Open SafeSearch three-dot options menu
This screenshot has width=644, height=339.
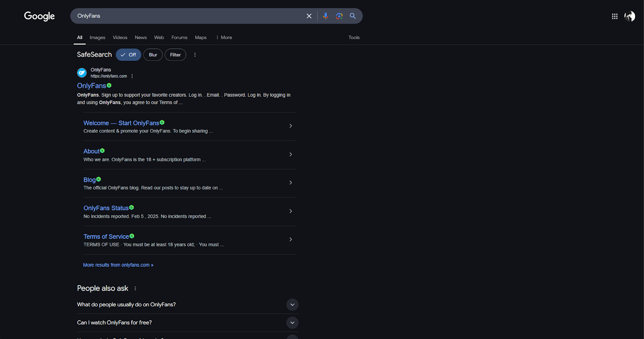195,55
